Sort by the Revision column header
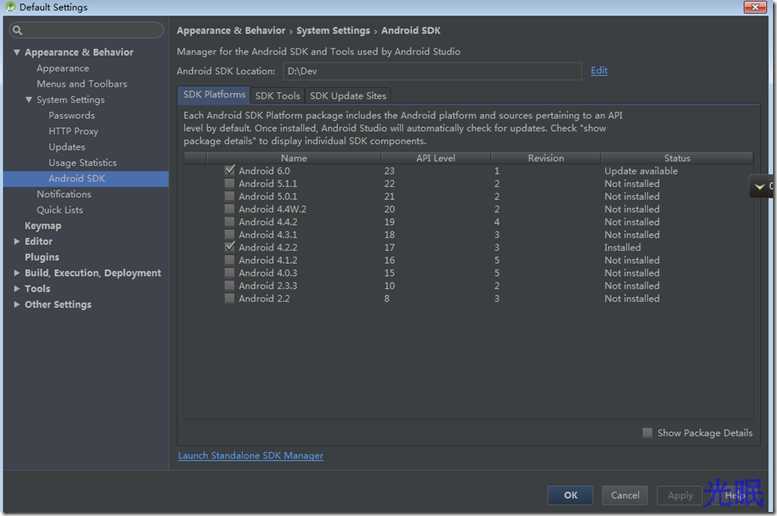The height and width of the screenshot is (516, 777). coord(546,158)
